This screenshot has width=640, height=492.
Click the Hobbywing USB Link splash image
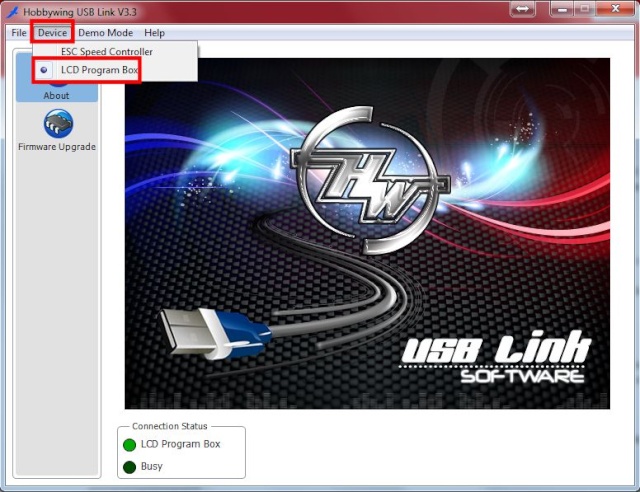coord(367,233)
